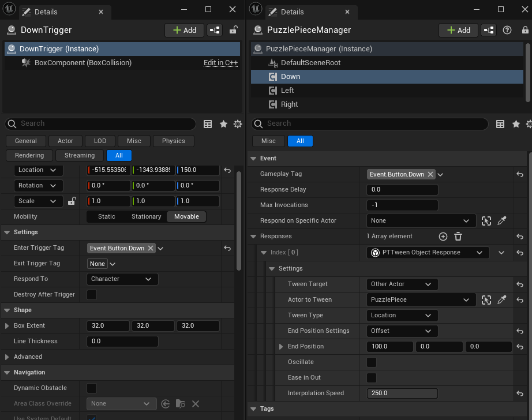Use selected asset for Respond on Specific Actor
This screenshot has height=420, width=532.
tap(486, 220)
